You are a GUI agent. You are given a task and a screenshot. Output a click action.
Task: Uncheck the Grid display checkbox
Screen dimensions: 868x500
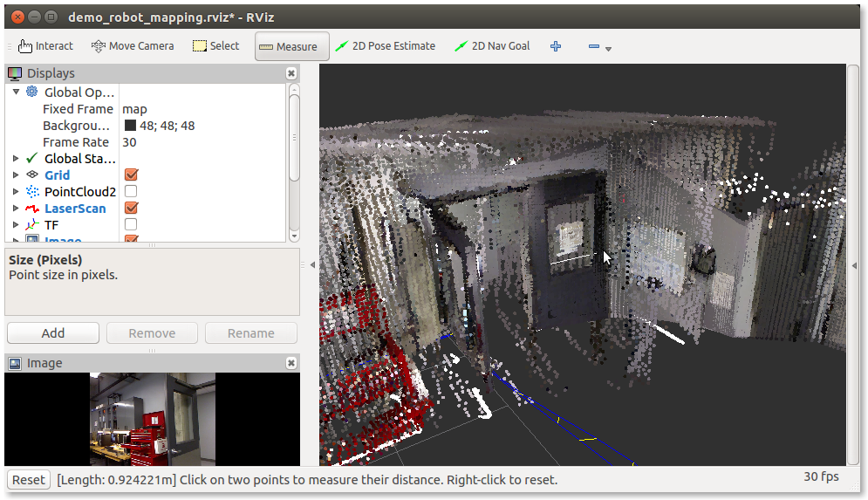point(131,175)
